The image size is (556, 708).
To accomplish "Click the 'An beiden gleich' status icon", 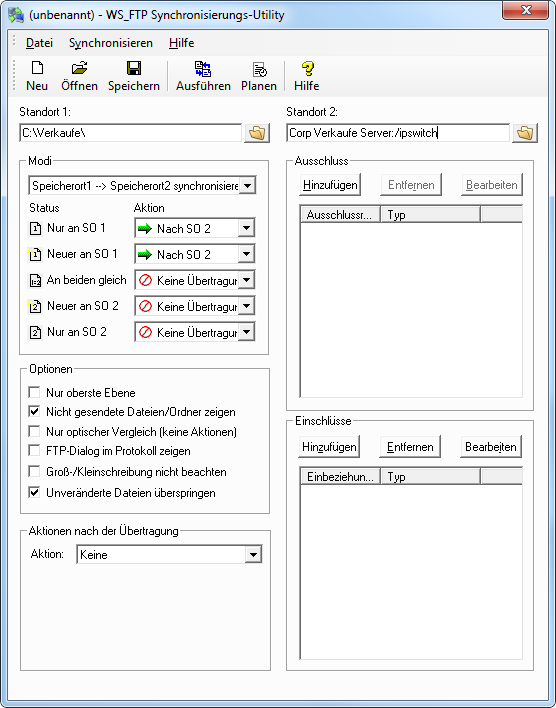I will tap(35, 280).
